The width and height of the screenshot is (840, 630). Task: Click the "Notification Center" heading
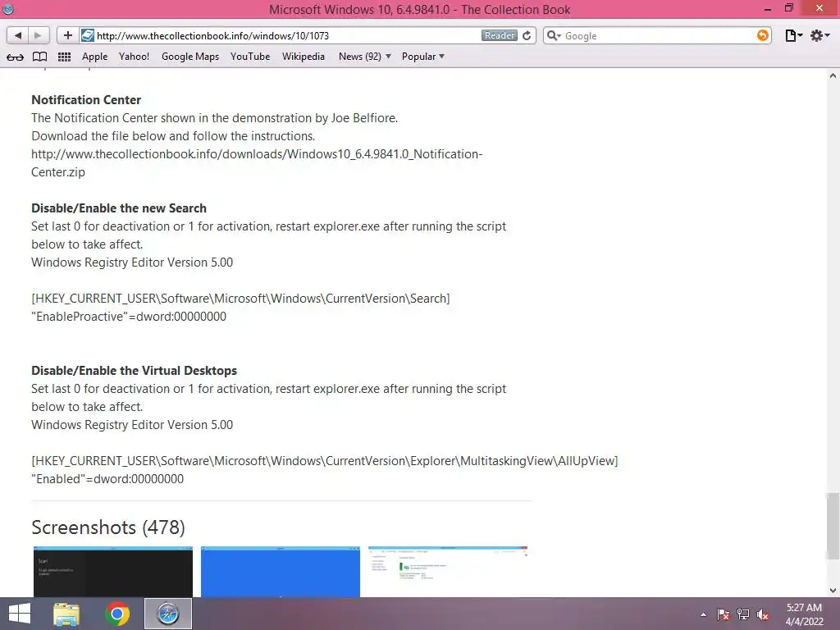pos(86,100)
